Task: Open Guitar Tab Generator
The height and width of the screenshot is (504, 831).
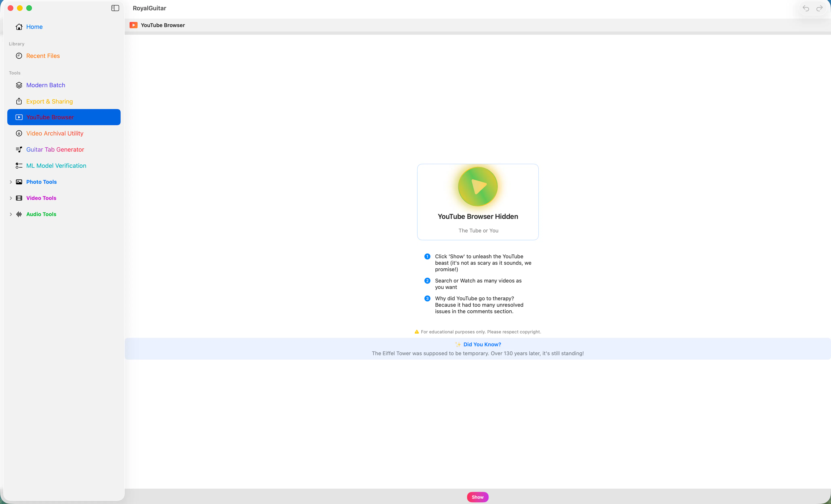Action: point(64,150)
